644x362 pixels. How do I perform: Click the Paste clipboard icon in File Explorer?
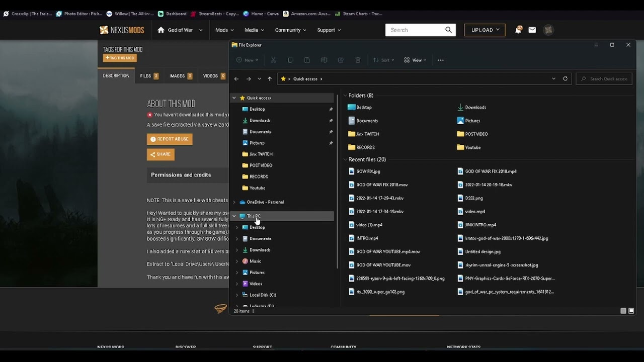pyautogui.click(x=307, y=60)
